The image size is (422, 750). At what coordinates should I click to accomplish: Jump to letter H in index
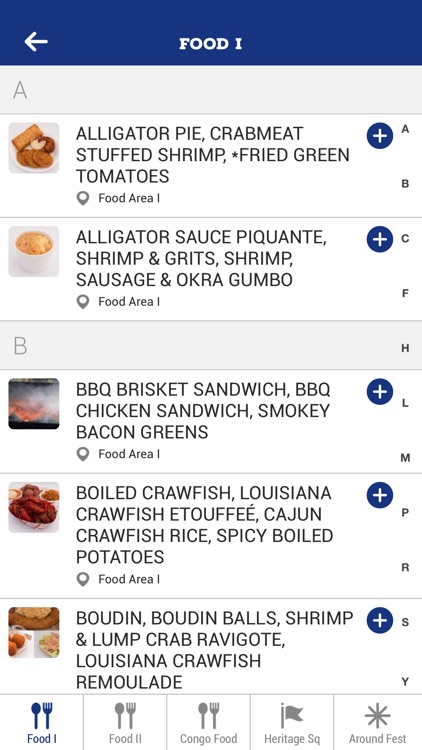[x=405, y=348]
